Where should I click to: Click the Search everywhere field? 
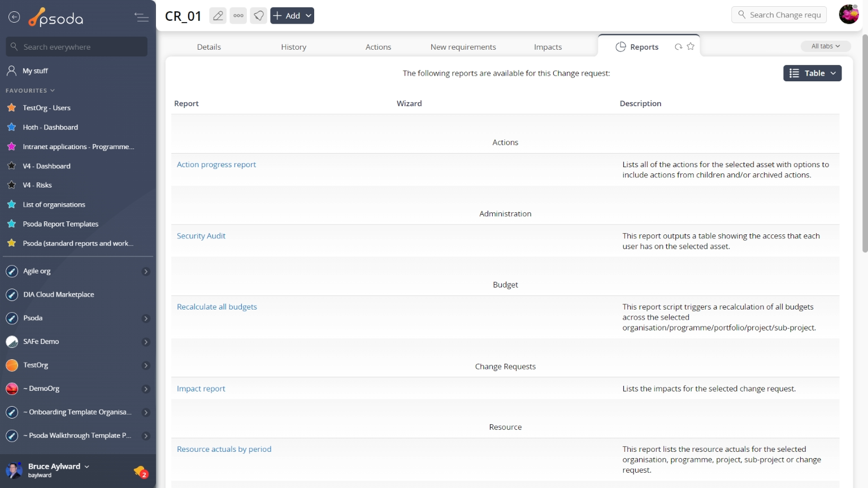(x=77, y=47)
